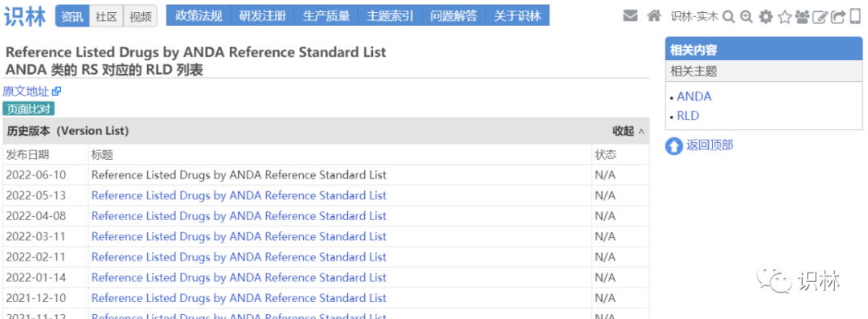Open the 研发注册 menu
Screen dimensions: 868x319
(263, 15)
